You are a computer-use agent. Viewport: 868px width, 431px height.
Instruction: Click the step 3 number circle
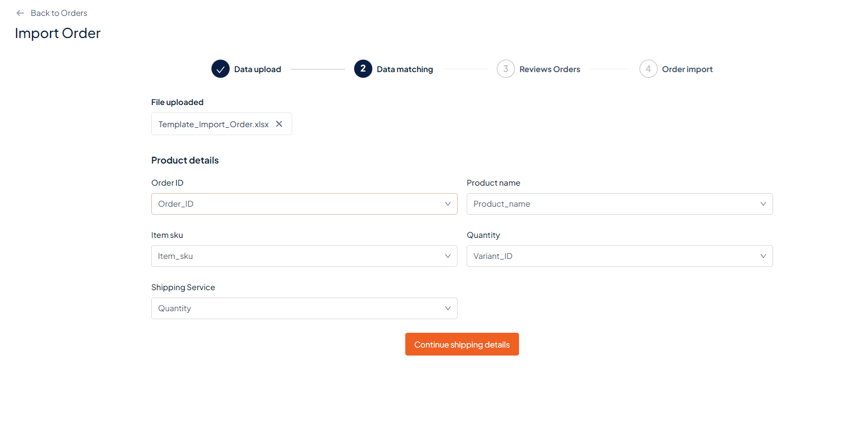(505, 69)
